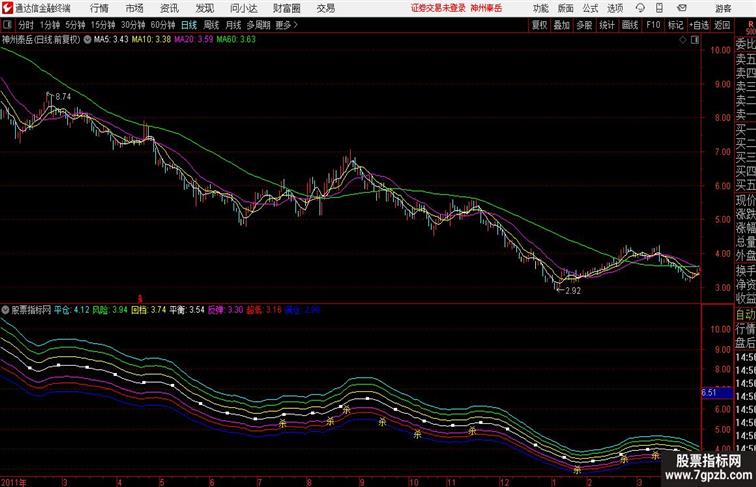756x487 pixels.
Task: Click the 风险: 3.94 indicator value
Action: (x=109, y=310)
